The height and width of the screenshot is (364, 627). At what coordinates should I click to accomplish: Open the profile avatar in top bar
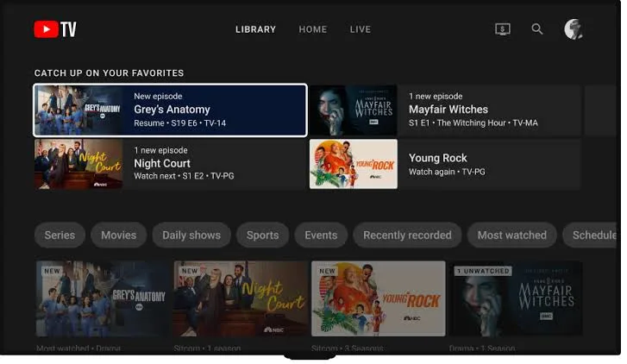[x=574, y=29]
